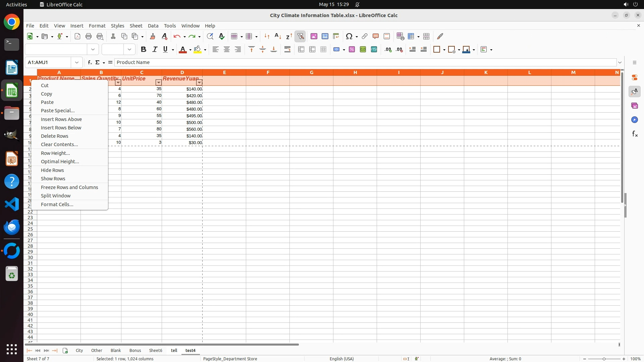Toggle Bold formatting

(x=144, y=50)
